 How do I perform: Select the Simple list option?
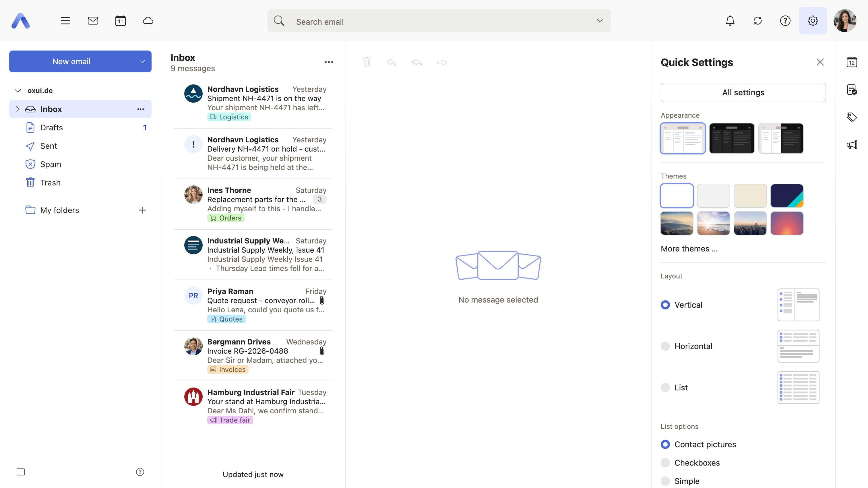point(665,481)
